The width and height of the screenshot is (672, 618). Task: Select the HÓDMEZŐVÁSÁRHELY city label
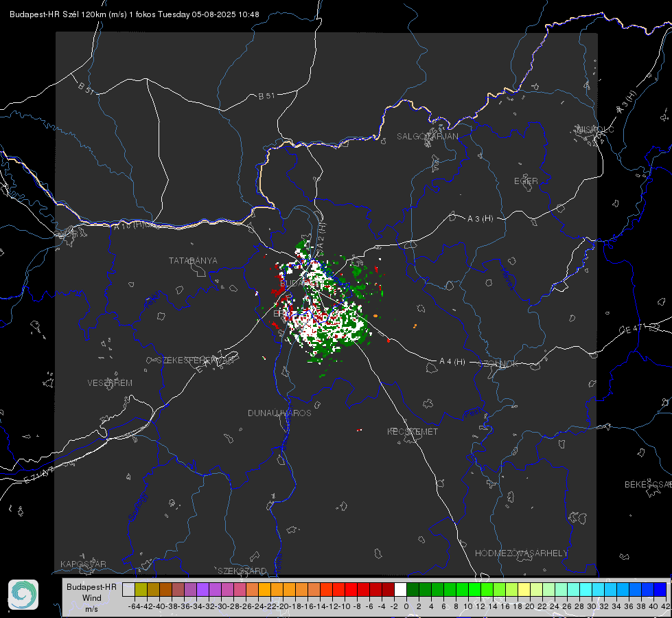pos(522,553)
